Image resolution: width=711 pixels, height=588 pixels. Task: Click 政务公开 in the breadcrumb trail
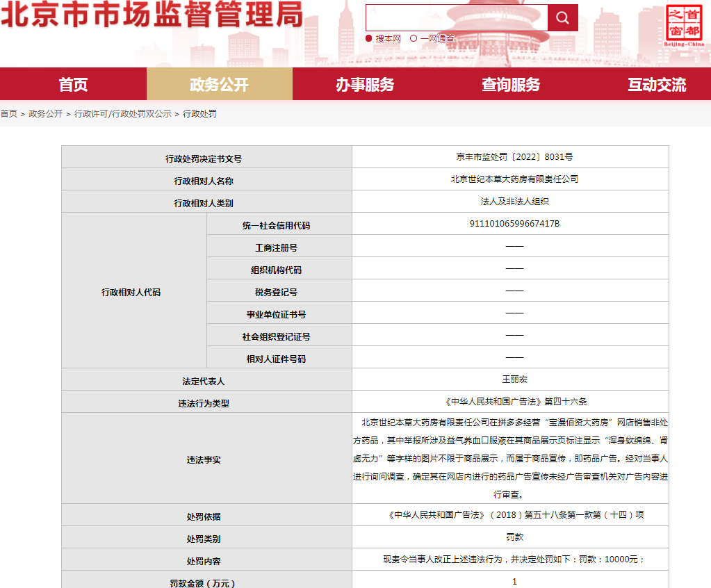point(45,113)
